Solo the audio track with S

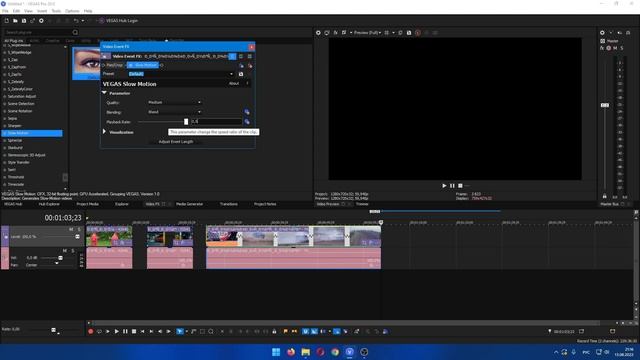tap(73, 251)
